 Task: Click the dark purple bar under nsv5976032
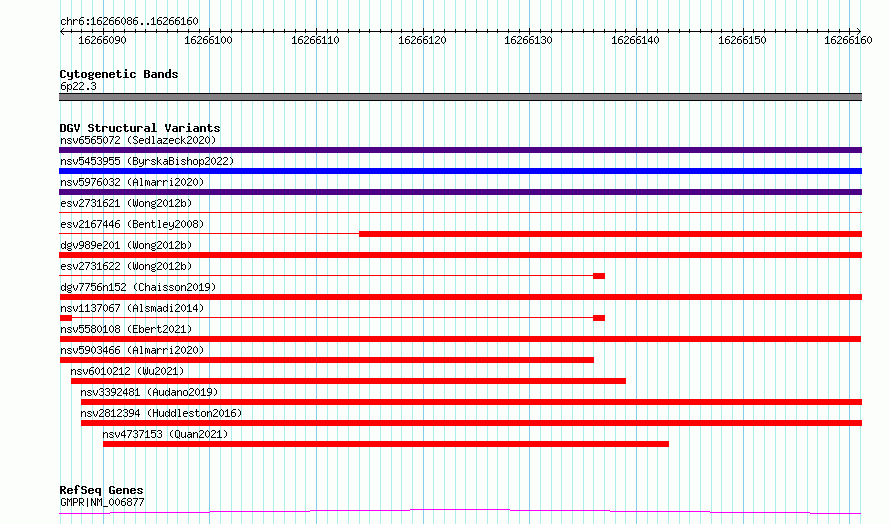click(460, 192)
